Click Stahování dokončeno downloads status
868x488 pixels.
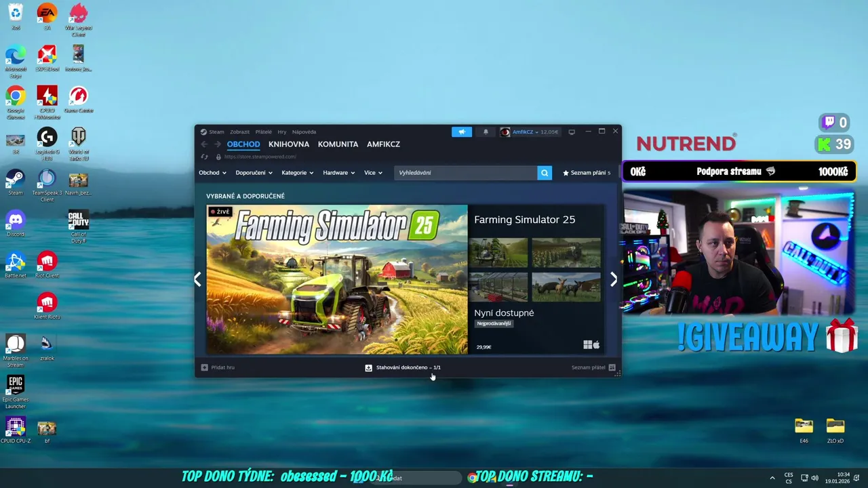pos(408,367)
